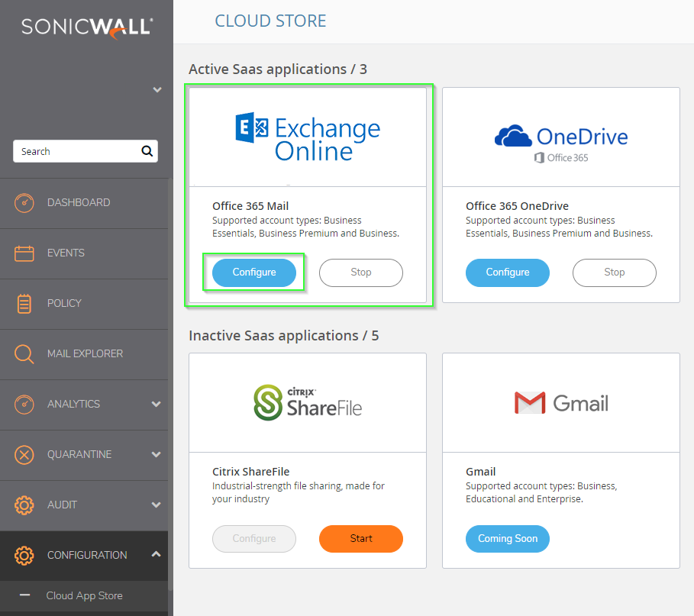Configure Office 365 OneDrive
Screen dimensions: 694x616
click(x=507, y=273)
